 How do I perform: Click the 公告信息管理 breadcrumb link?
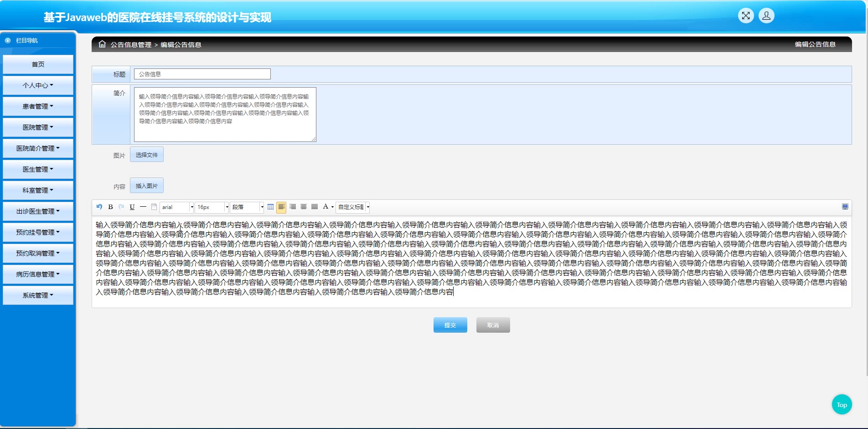(131, 45)
